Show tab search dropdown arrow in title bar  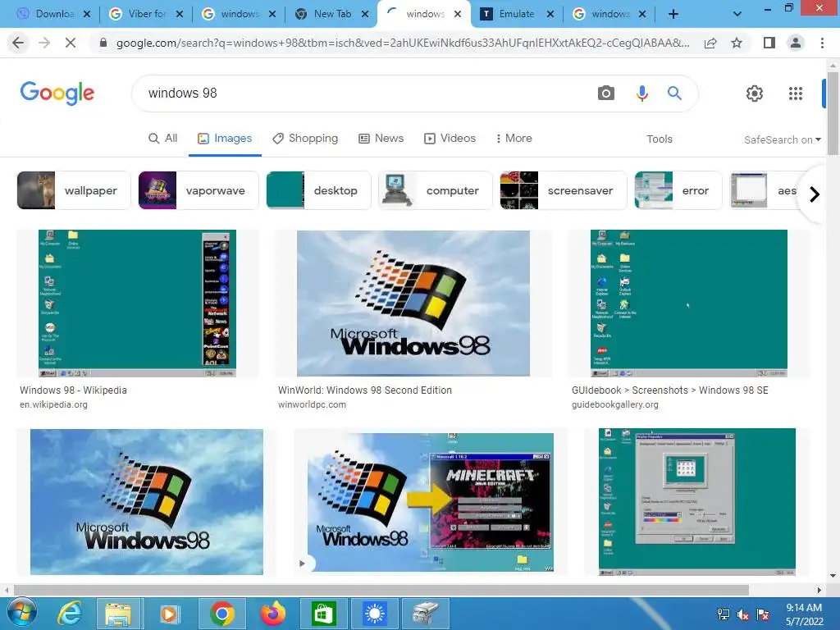tap(737, 14)
